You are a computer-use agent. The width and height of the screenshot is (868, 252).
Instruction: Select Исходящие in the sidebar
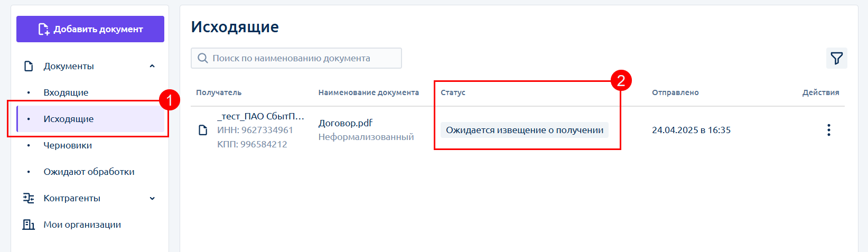tap(68, 119)
